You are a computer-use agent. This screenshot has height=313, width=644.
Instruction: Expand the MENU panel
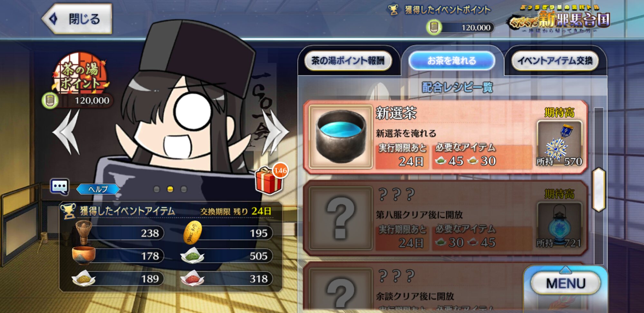[566, 283]
